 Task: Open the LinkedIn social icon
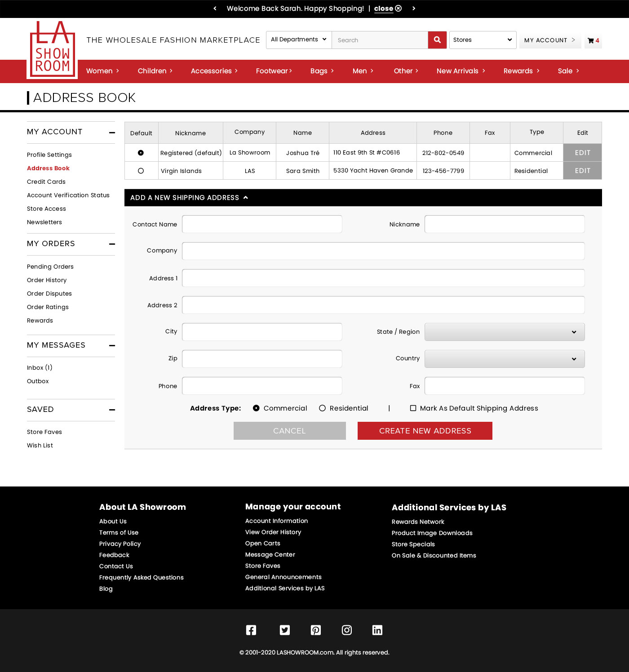pos(377,630)
